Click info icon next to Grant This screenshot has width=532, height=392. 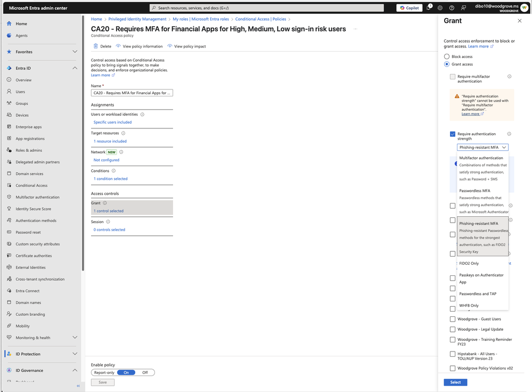click(105, 203)
